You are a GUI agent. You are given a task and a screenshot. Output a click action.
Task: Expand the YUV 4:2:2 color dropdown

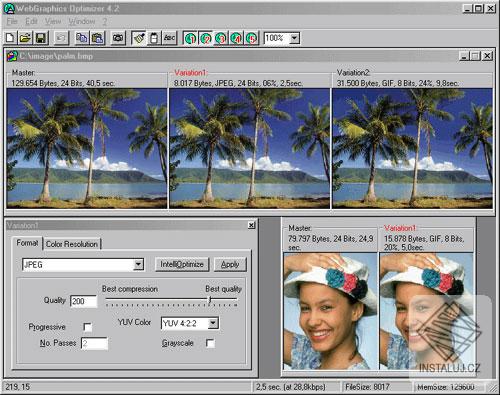click(213, 323)
